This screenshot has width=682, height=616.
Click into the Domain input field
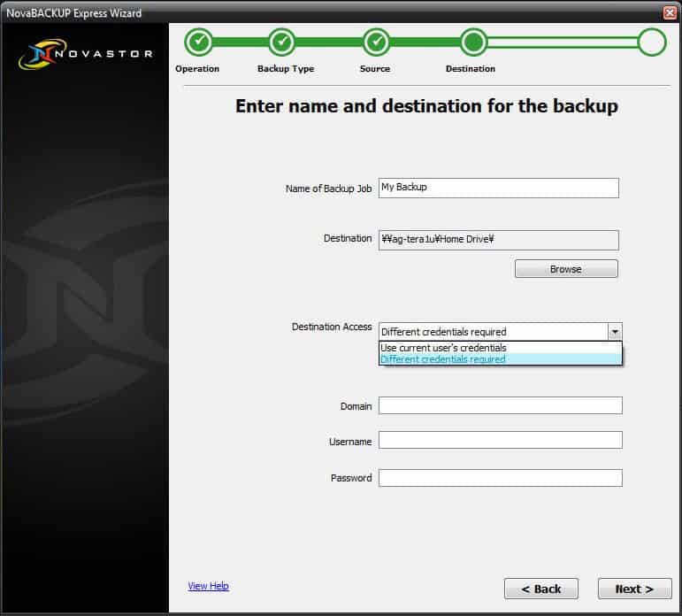500,405
